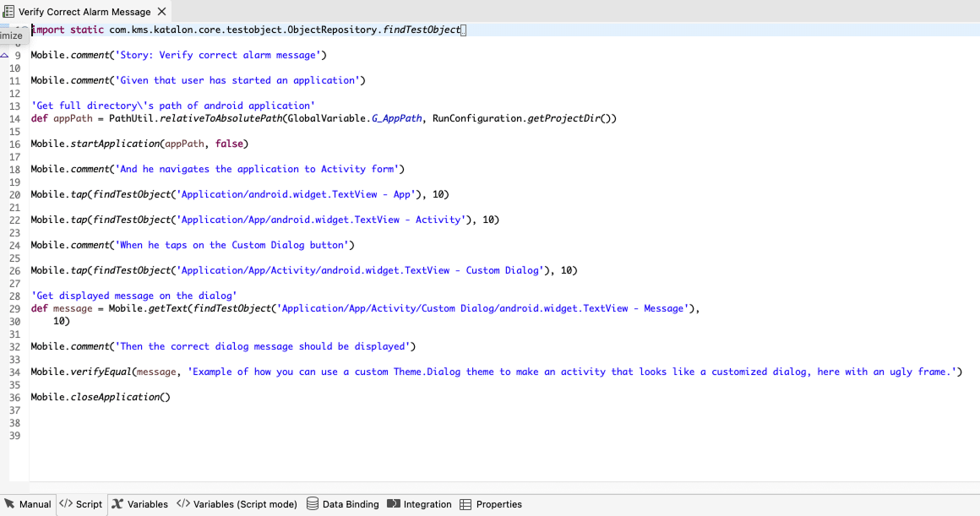The width and height of the screenshot is (980, 516).
Task: Click the tap line for TextView - App
Action: coord(240,194)
